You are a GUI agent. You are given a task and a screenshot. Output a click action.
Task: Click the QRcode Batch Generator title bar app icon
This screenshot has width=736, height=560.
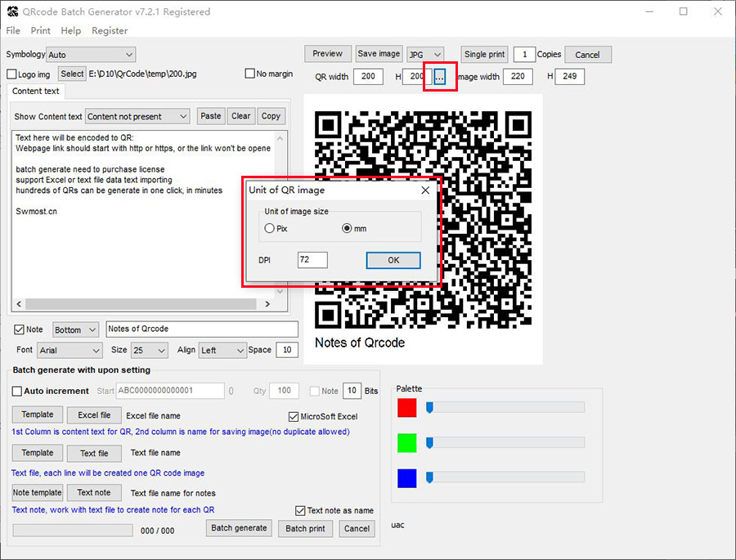(12, 11)
